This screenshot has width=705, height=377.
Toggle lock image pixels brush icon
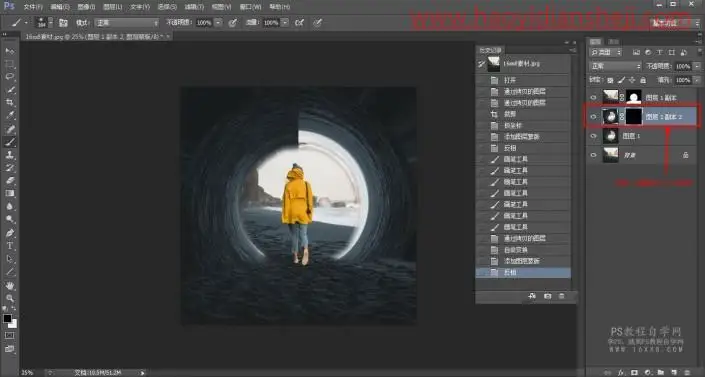click(x=621, y=80)
